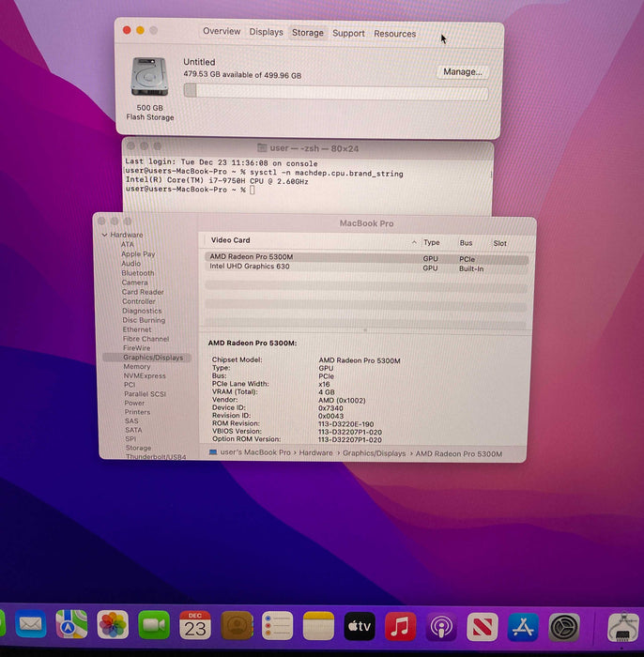The image size is (644, 657).
Task: Start FaceTime from the Dock
Action: [154, 625]
